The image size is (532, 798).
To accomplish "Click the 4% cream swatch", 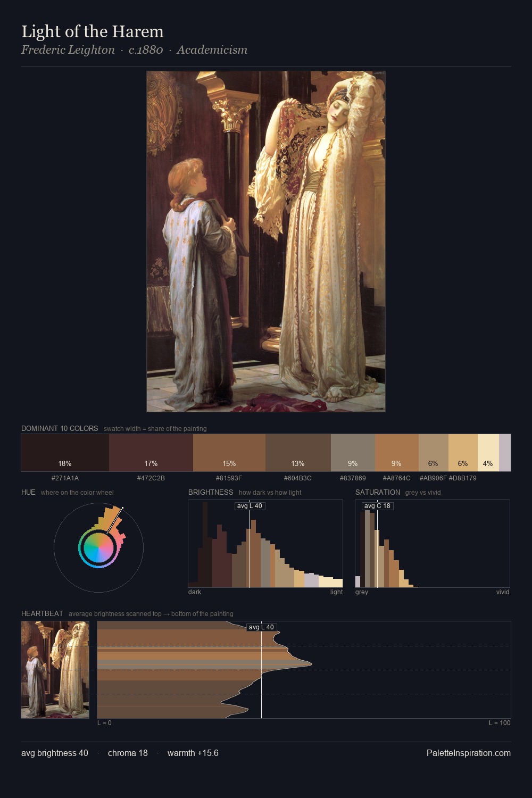I will pos(488,453).
